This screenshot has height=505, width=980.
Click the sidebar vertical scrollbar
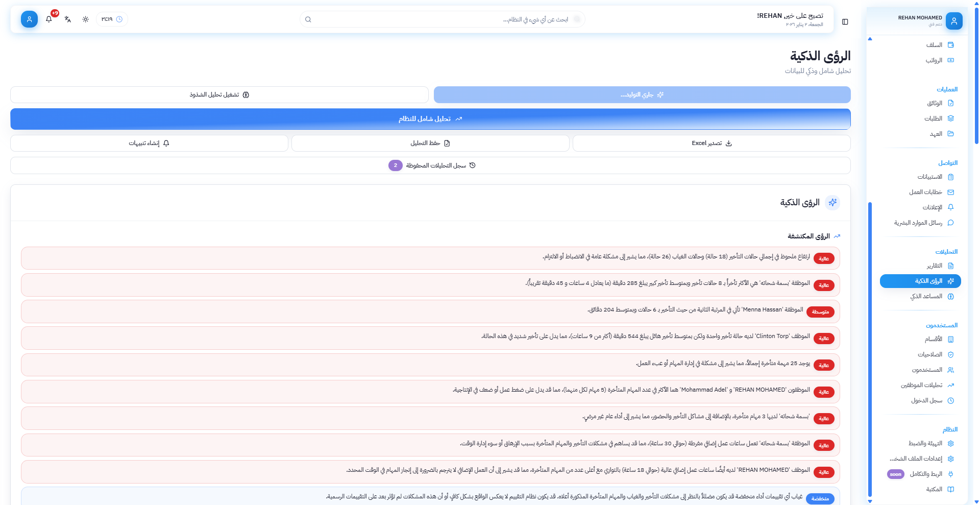870,347
